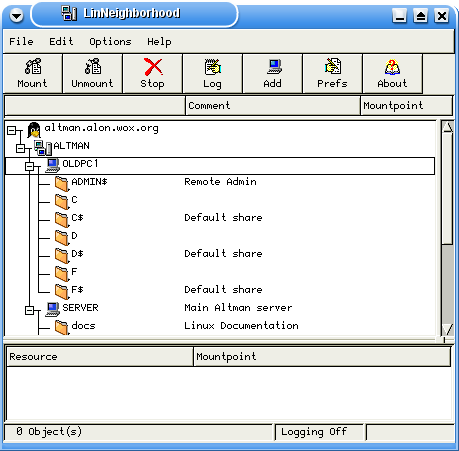Collapse the ALTMAN workgroup node
Image resolution: width=459 pixels, height=451 pixels.
[x=20, y=148]
